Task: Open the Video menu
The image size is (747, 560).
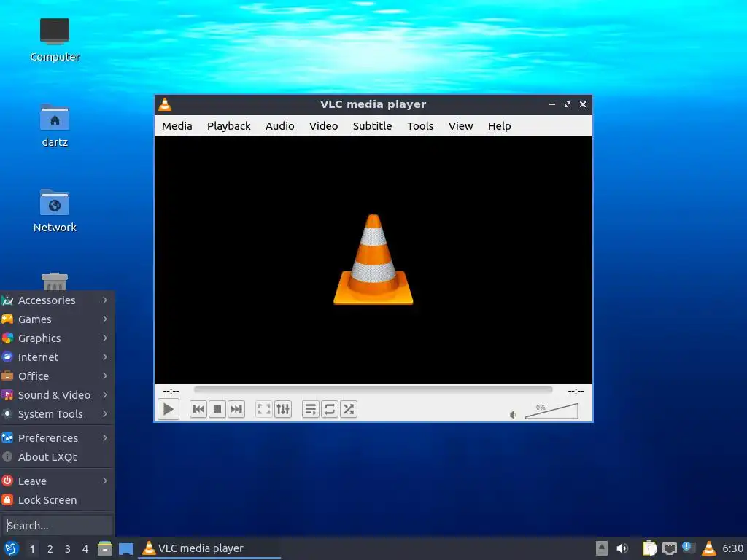Action: [x=323, y=125]
